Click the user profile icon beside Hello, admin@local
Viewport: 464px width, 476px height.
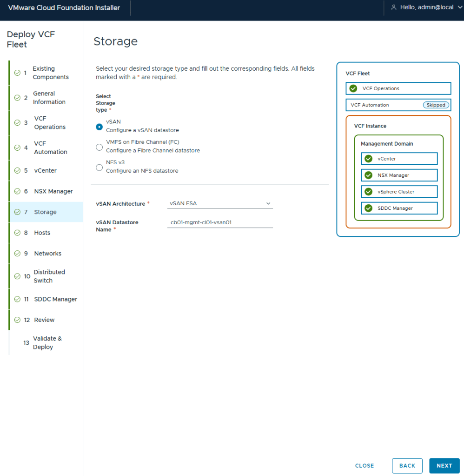click(394, 7)
